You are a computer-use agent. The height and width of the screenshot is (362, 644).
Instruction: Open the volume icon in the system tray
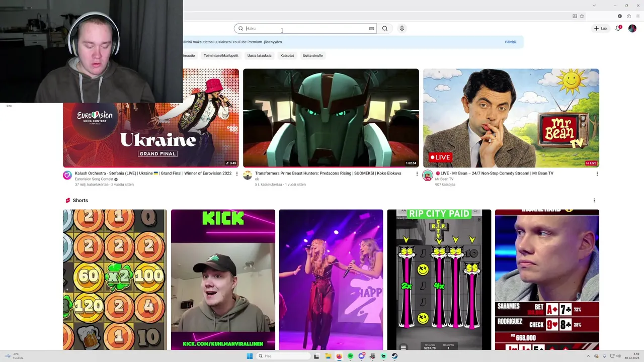[x=618, y=356]
